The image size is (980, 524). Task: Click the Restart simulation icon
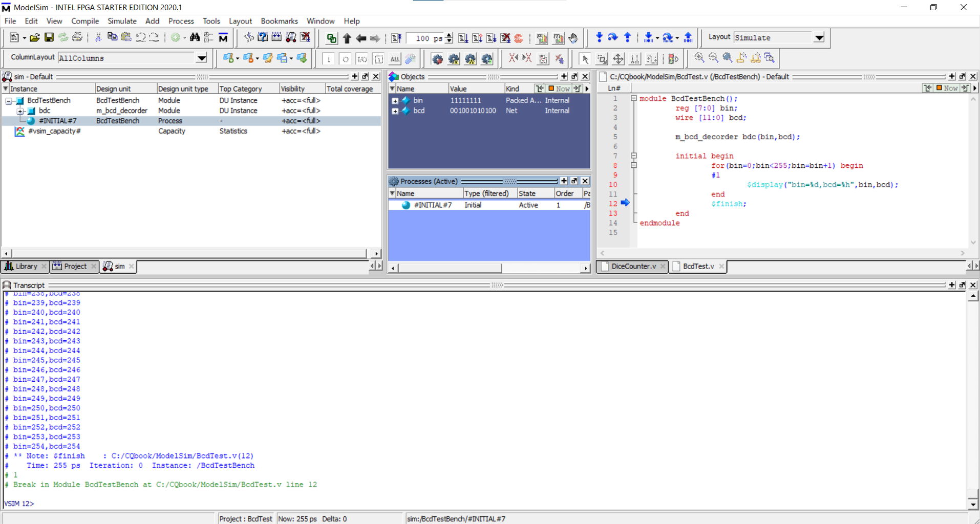[x=396, y=38]
